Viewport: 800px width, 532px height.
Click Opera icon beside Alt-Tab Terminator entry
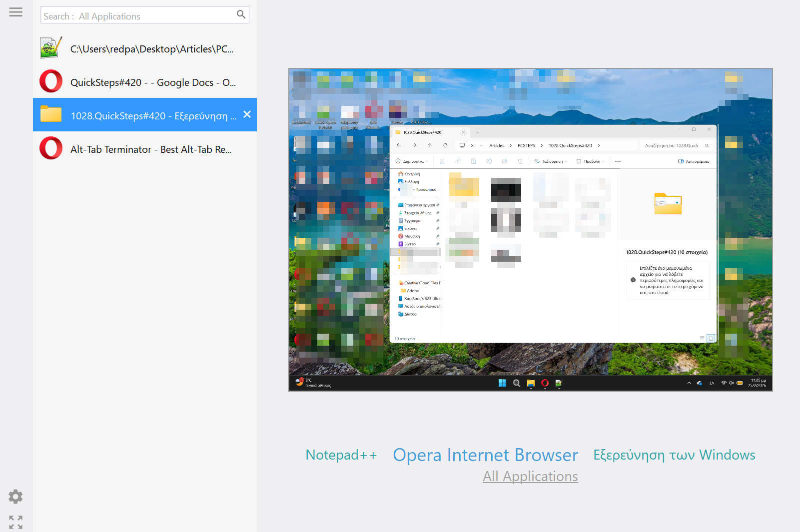coord(51,148)
